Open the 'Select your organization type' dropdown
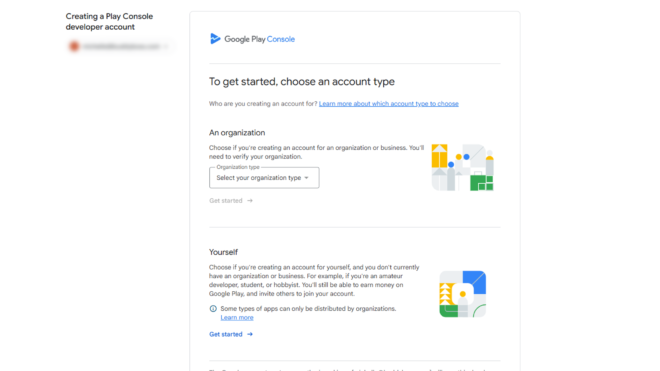This screenshot has height=371, width=660. (x=264, y=178)
